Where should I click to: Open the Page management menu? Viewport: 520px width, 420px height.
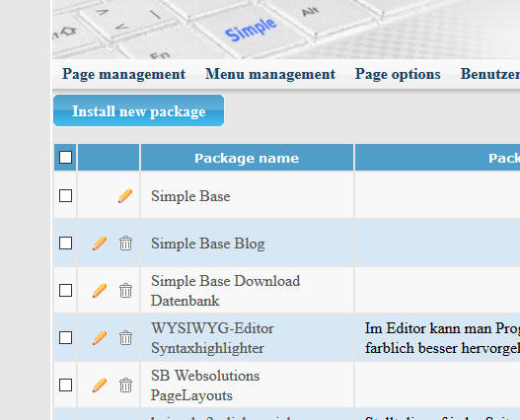[123, 74]
